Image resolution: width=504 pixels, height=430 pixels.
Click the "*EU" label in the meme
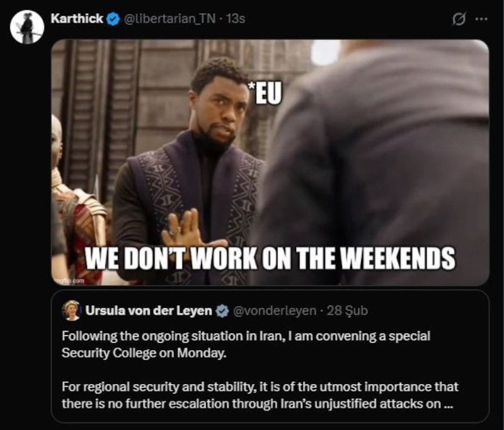265,93
